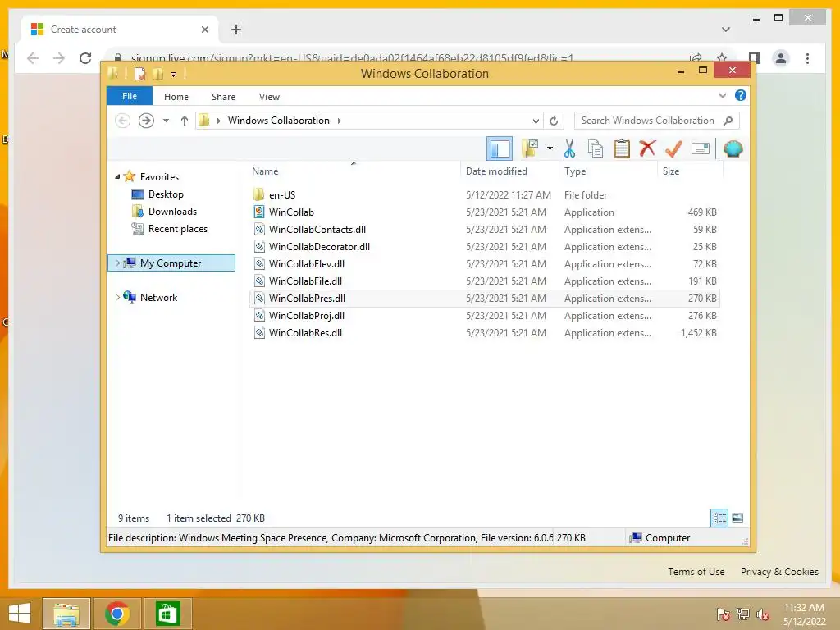The image size is (840, 630).
Task: Click the orange checkmark toolbar icon
Action: coord(673,148)
